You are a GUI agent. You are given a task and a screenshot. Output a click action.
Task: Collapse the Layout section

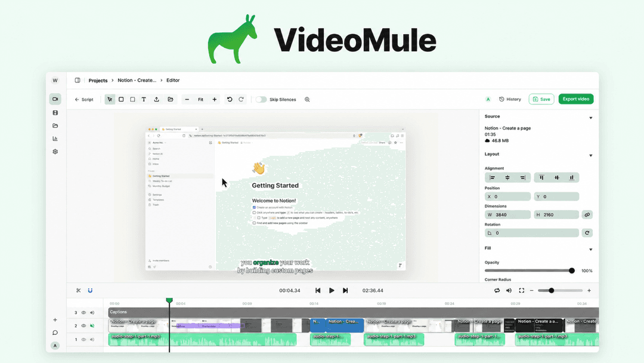pos(590,155)
